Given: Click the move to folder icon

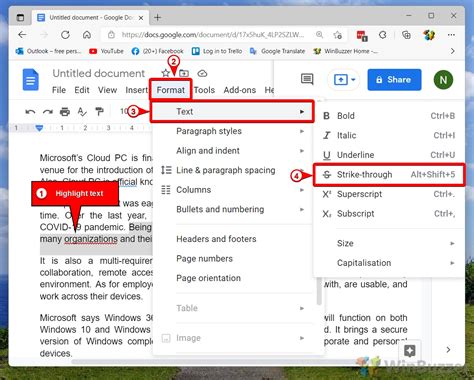Looking at the screenshot, I should coord(184,73).
